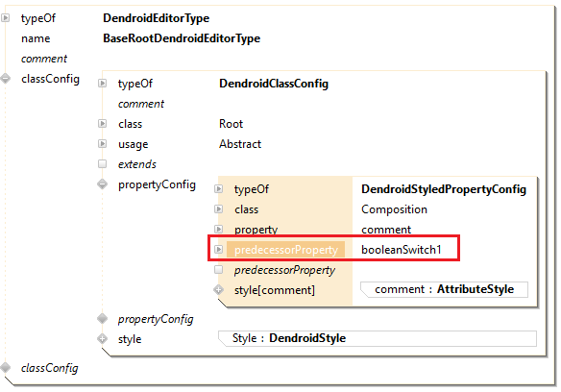561x392 pixels.
Task: Select the Root class value
Action: 231,124
